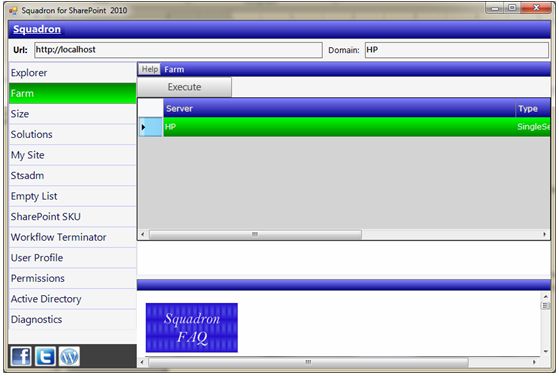The height and width of the screenshot is (376, 559).
Task: Open the Solutions section
Action: [72, 134]
